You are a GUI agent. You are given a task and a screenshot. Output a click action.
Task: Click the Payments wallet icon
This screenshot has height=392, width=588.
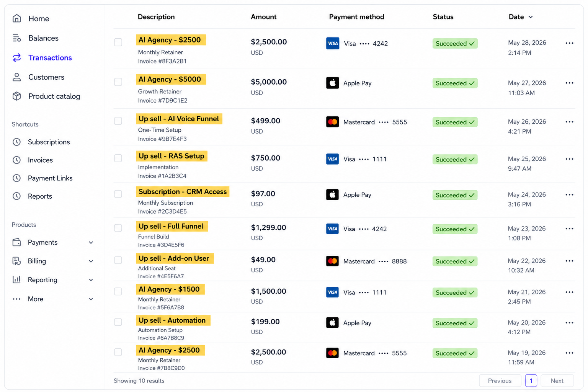16,242
